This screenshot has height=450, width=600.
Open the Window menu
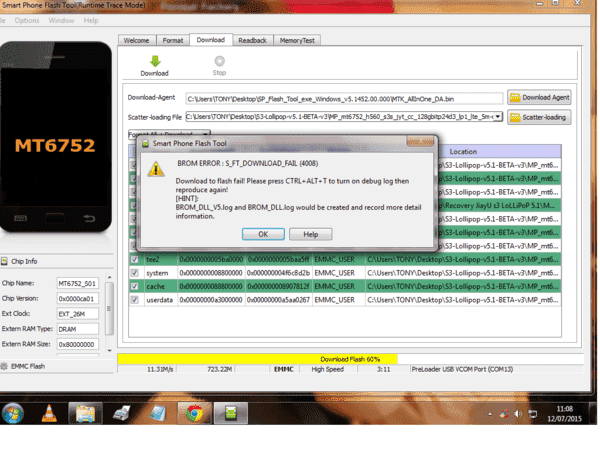click(x=61, y=20)
